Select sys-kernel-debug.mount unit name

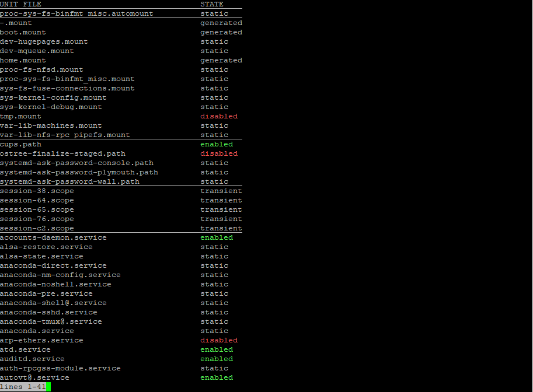(51, 107)
